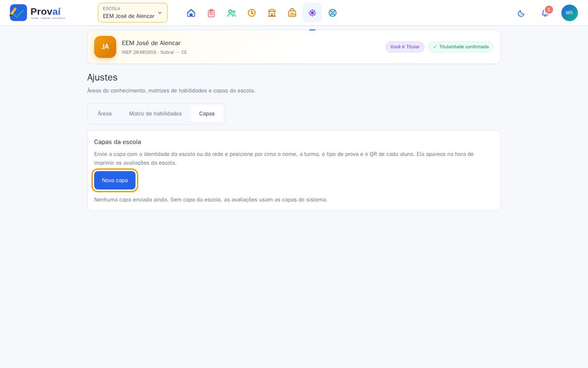Image resolution: width=588 pixels, height=368 pixels.
Task: Open the home icon in the top navigation
Action: tap(191, 13)
